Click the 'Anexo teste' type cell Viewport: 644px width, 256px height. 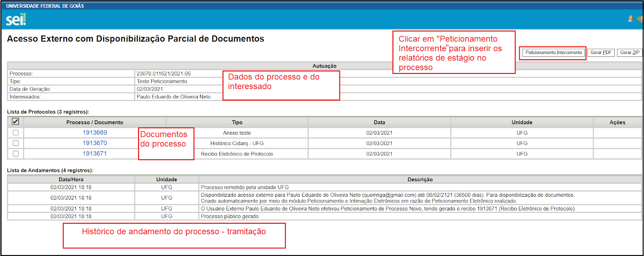click(237, 133)
